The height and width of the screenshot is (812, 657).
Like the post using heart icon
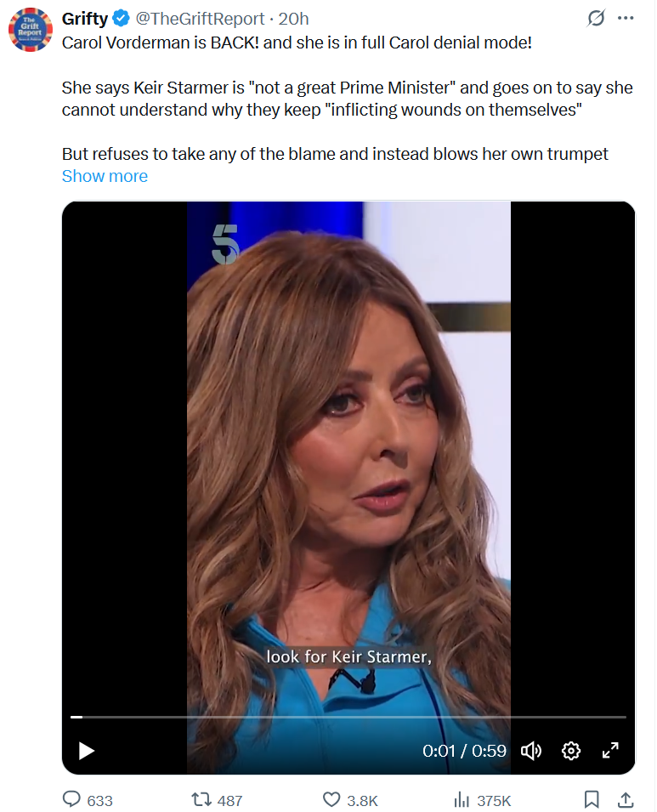331,799
